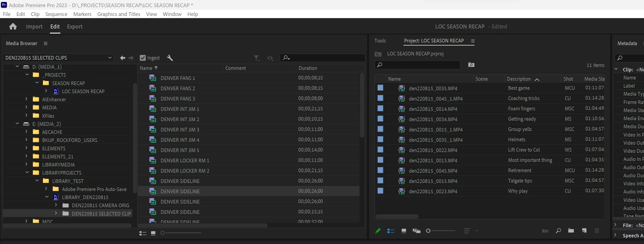Switch Project panel to list view
The image size is (644, 244).
pyautogui.click(x=391, y=231)
